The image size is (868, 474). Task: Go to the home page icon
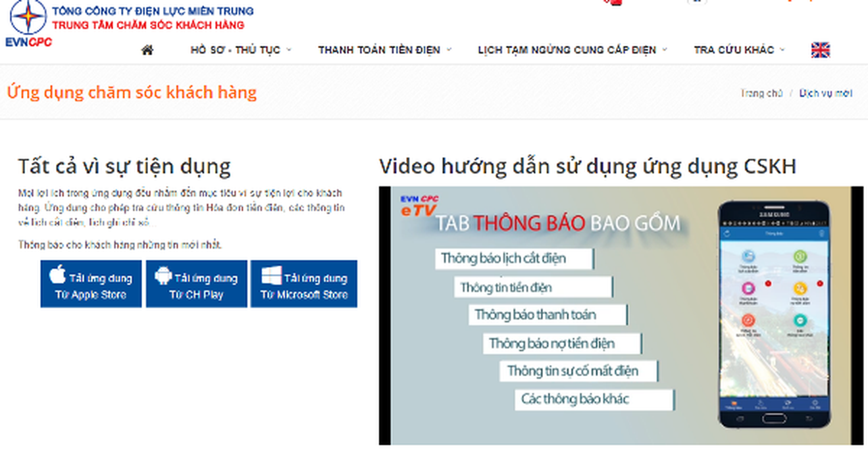pyautogui.click(x=147, y=50)
